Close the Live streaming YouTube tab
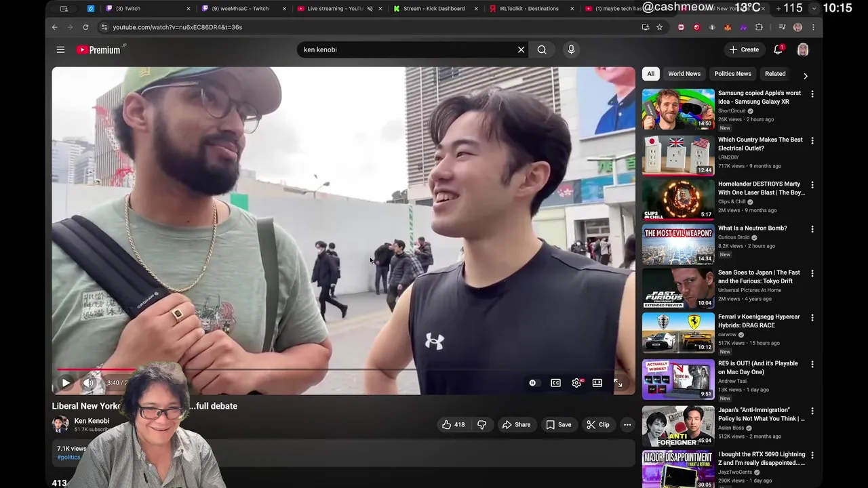Image resolution: width=868 pixels, height=488 pixels. tap(380, 9)
